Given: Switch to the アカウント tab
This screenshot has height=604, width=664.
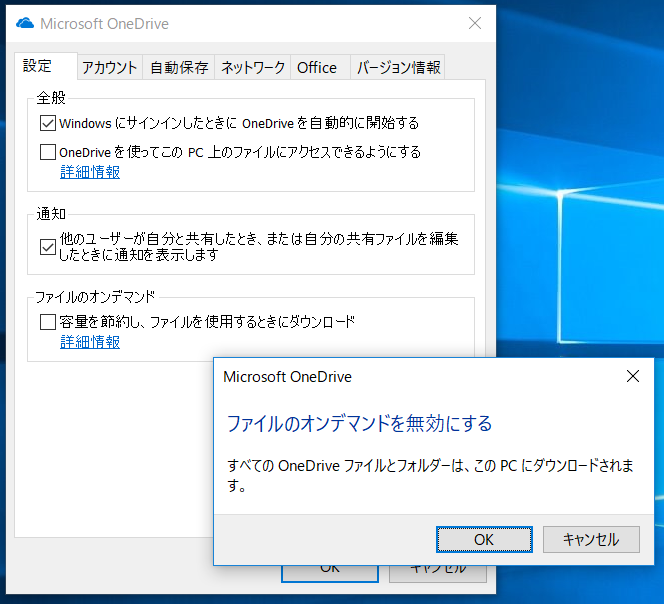Looking at the screenshot, I should 110,68.
